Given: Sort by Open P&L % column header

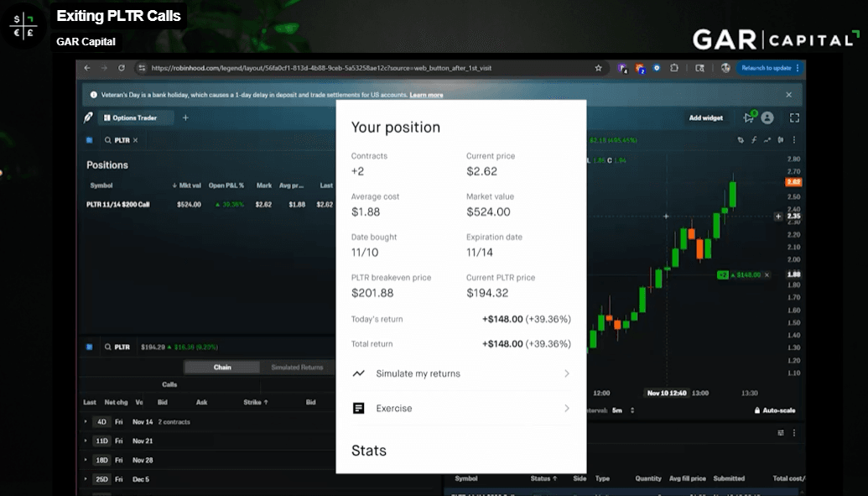Looking at the screenshot, I should tap(226, 185).
